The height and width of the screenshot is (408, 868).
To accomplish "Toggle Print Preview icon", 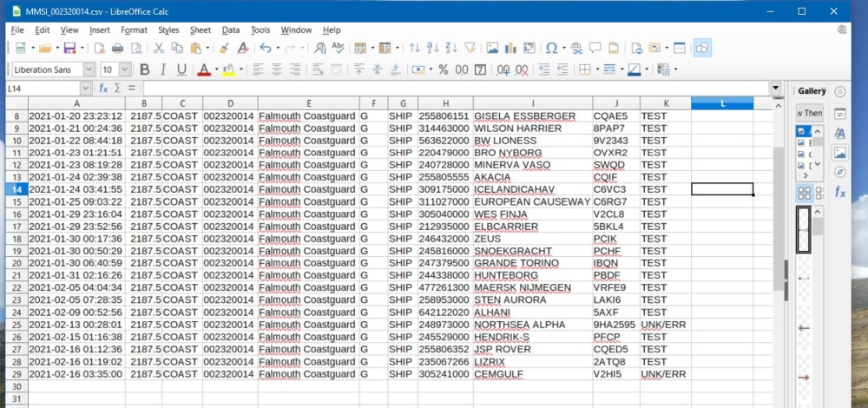I will coord(136,48).
